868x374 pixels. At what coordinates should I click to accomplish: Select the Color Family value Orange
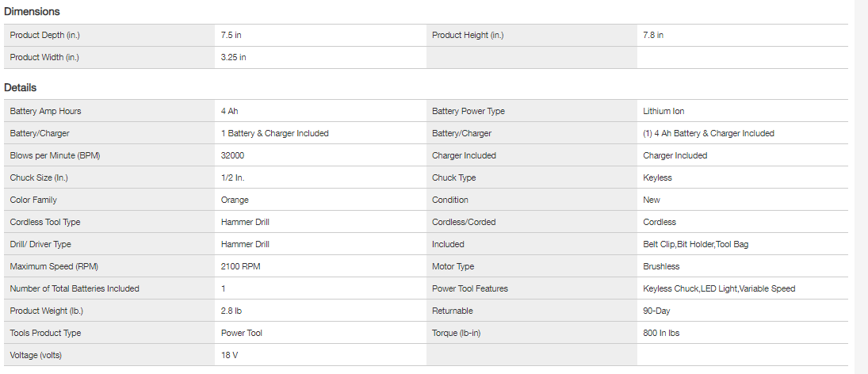tap(235, 200)
